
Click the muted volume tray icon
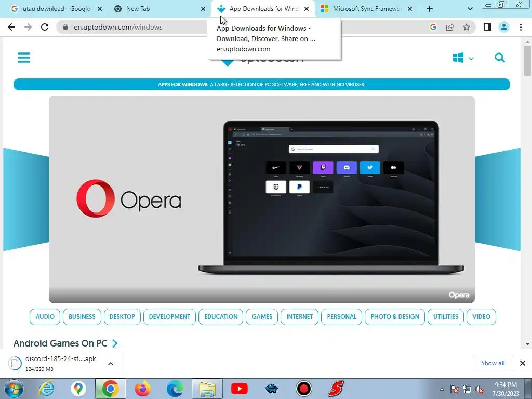click(480, 390)
